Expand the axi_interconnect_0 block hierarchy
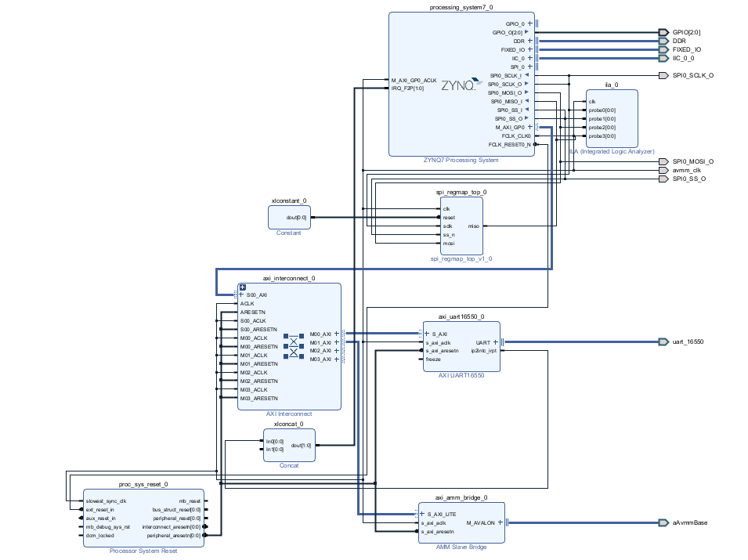The height and width of the screenshot is (560, 748). coord(242,287)
